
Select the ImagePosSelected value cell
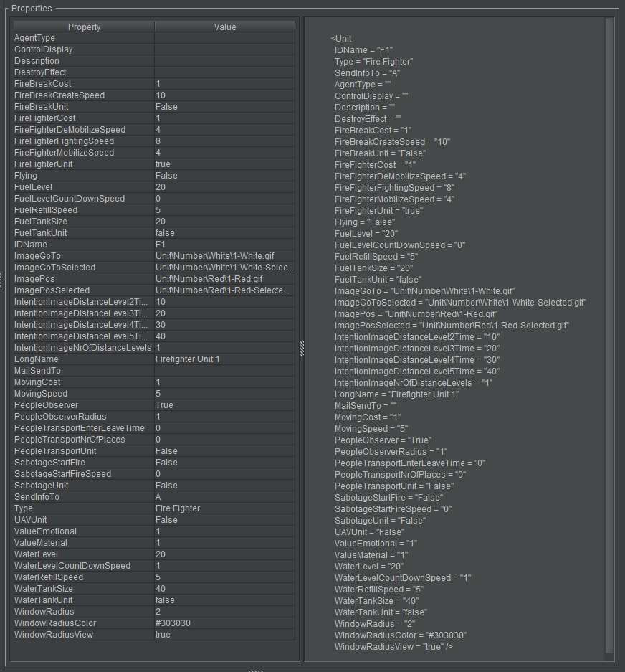[x=224, y=290]
